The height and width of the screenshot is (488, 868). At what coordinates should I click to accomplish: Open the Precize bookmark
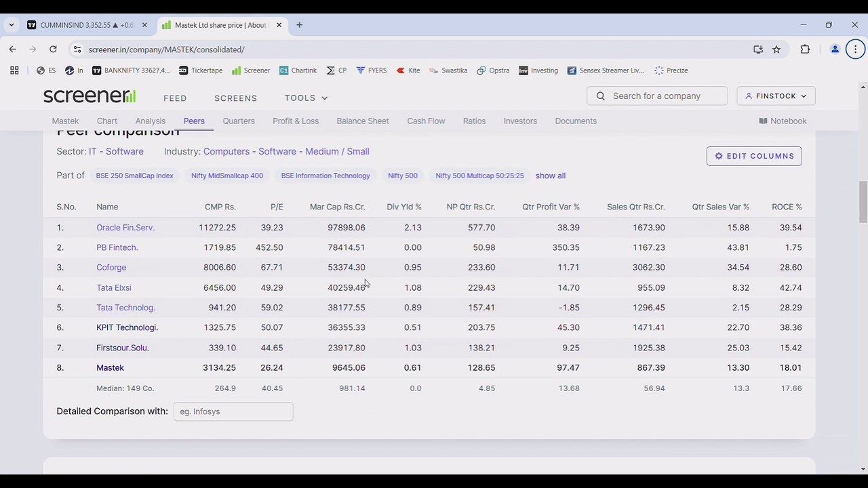671,70
